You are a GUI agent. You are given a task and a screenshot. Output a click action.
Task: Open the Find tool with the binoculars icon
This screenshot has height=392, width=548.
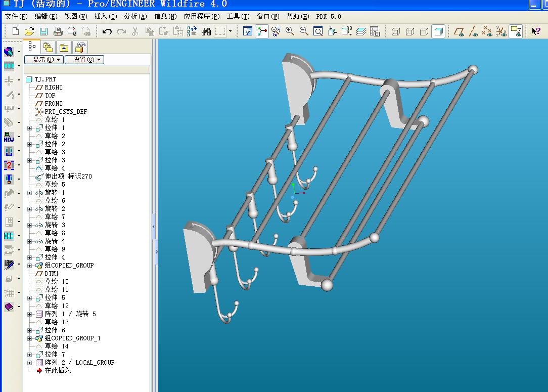click(x=206, y=31)
